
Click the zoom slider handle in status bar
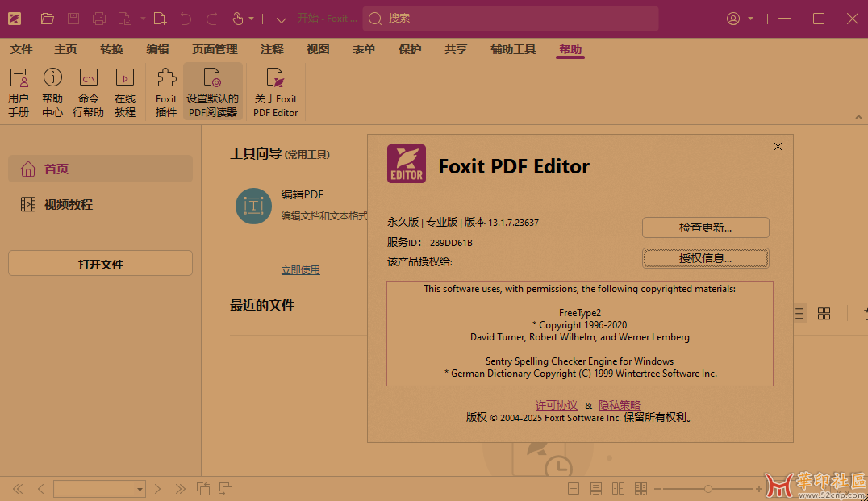click(x=708, y=489)
